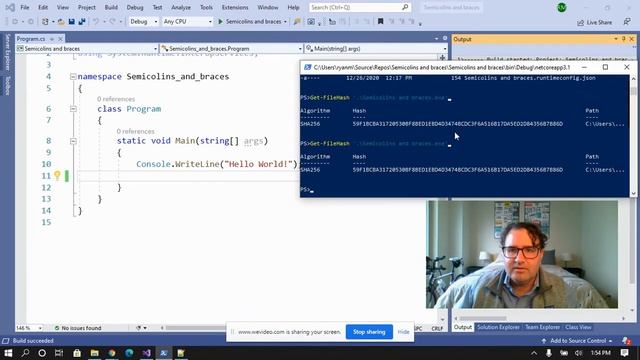Viewport: 640px width, 360px height.
Task: Click Hide link on sharing bar
Action: pyautogui.click(x=403, y=332)
